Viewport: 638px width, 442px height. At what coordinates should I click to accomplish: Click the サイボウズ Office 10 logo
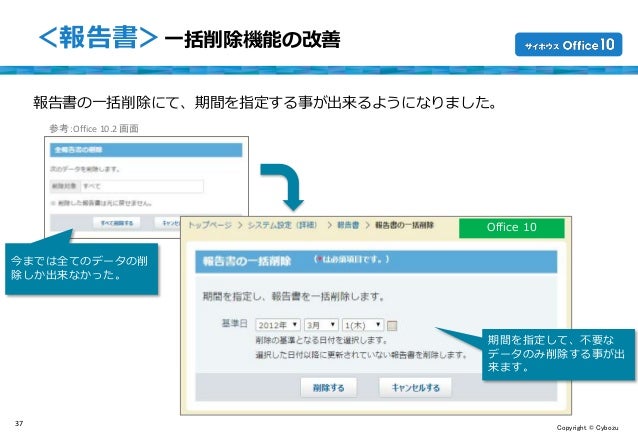pos(568,44)
